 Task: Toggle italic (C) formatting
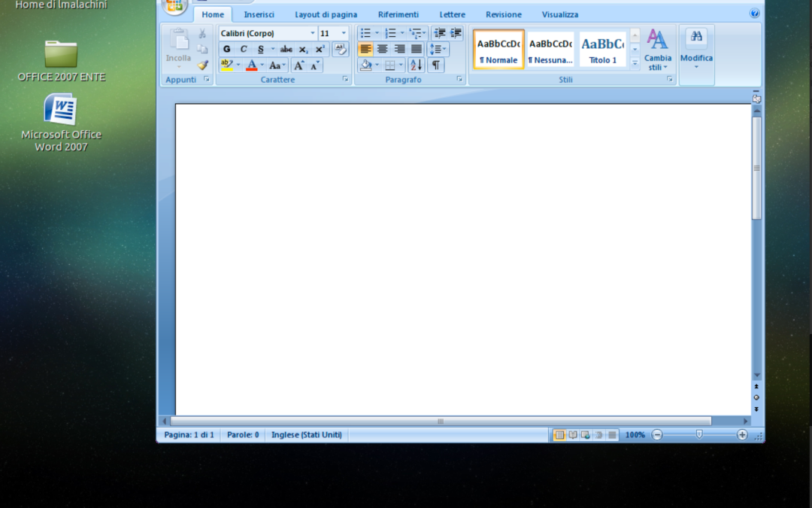[x=244, y=49]
